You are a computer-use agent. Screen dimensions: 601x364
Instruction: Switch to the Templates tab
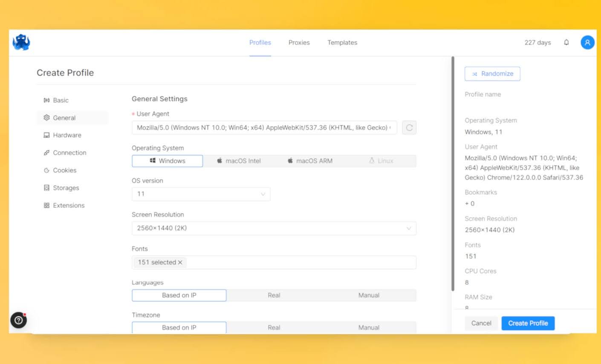coord(342,43)
